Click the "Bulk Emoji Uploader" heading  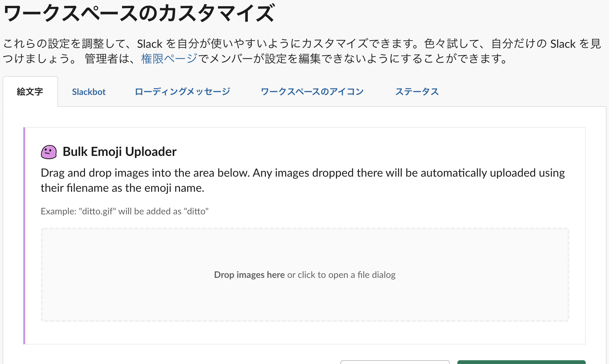point(120,152)
